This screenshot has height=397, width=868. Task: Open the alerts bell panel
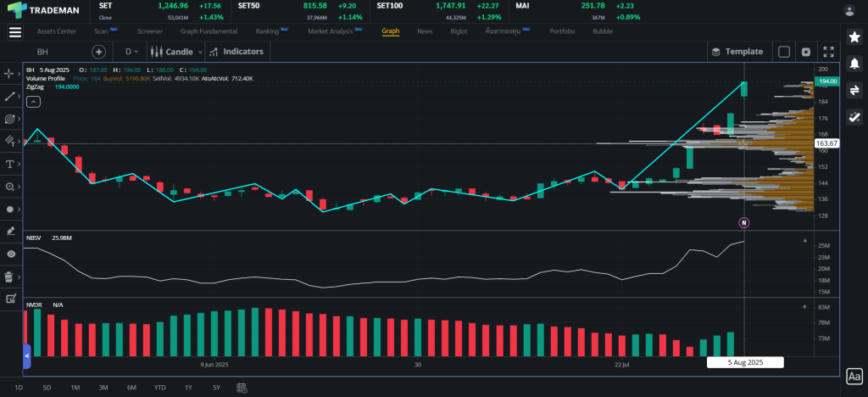click(x=854, y=64)
